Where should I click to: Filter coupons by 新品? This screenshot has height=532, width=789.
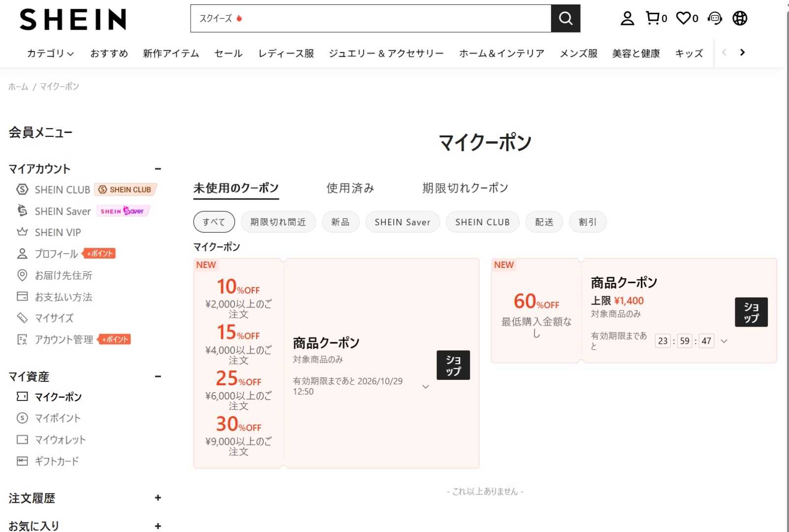click(340, 222)
